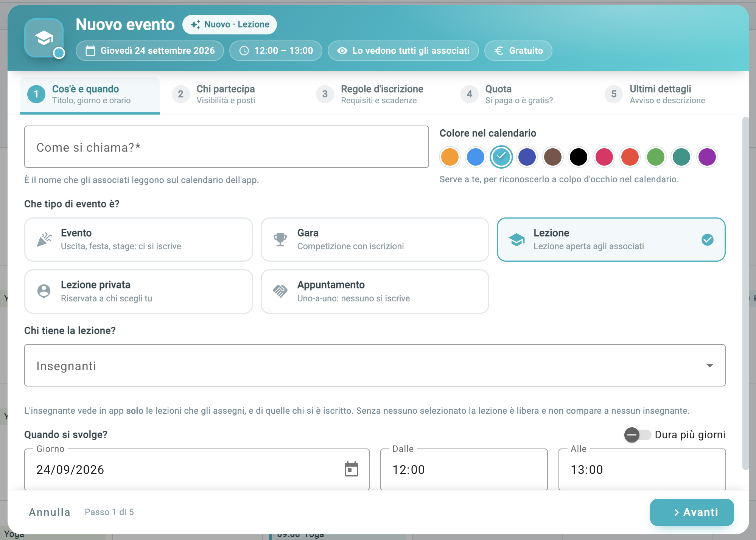Screen dimensions: 756x540
Task: Pick the black calendar color
Action: point(579,157)
